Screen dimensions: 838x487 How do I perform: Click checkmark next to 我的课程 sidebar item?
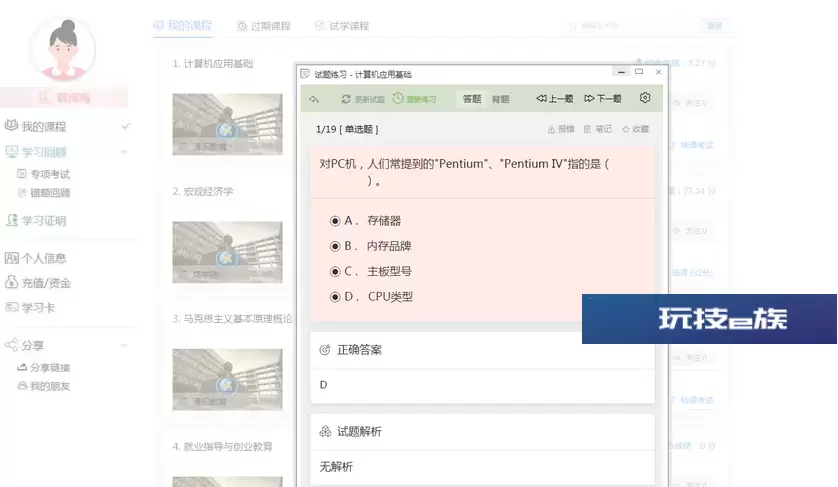(126, 126)
